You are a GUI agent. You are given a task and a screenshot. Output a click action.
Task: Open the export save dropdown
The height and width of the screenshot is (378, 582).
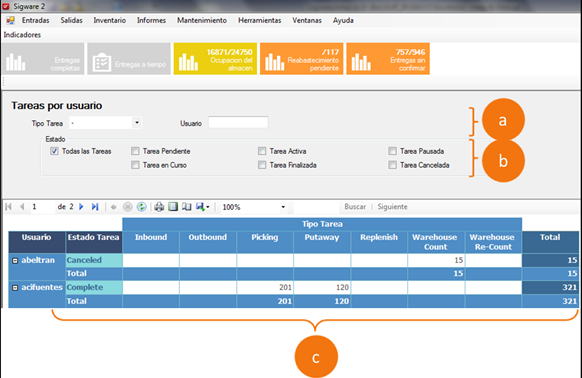point(203,207)
